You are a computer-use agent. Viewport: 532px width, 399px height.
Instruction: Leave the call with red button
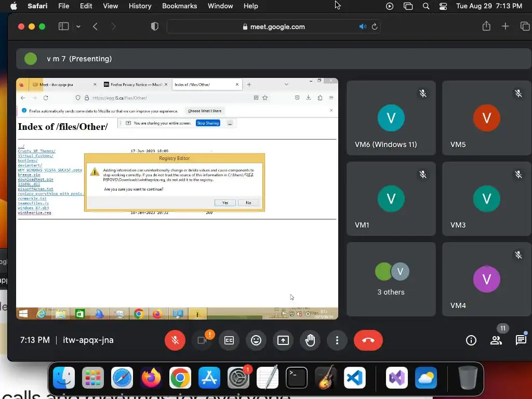tap(368, 340)
